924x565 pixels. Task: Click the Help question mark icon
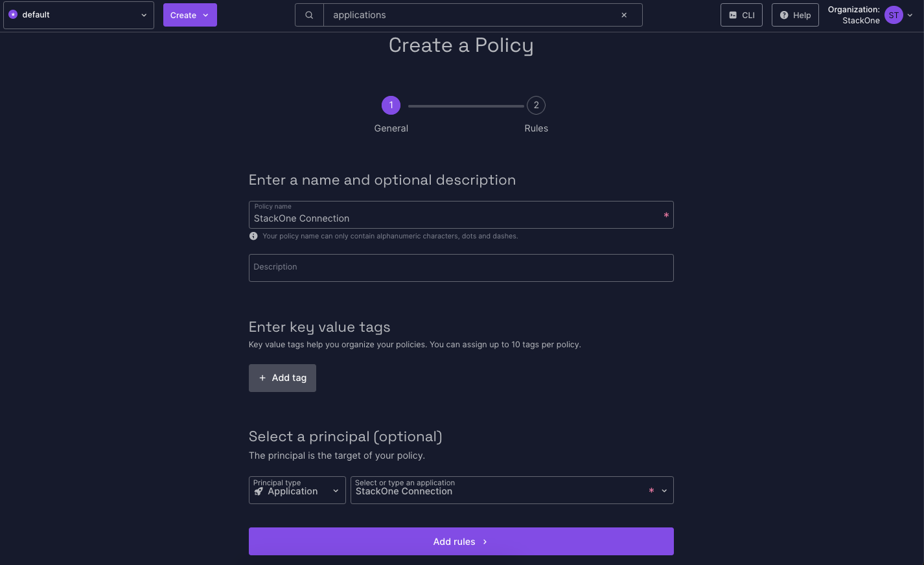(783, 14)
